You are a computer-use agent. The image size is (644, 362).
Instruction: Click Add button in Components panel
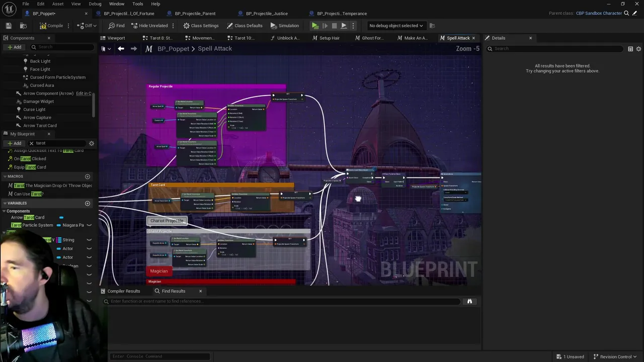(14, 47)
